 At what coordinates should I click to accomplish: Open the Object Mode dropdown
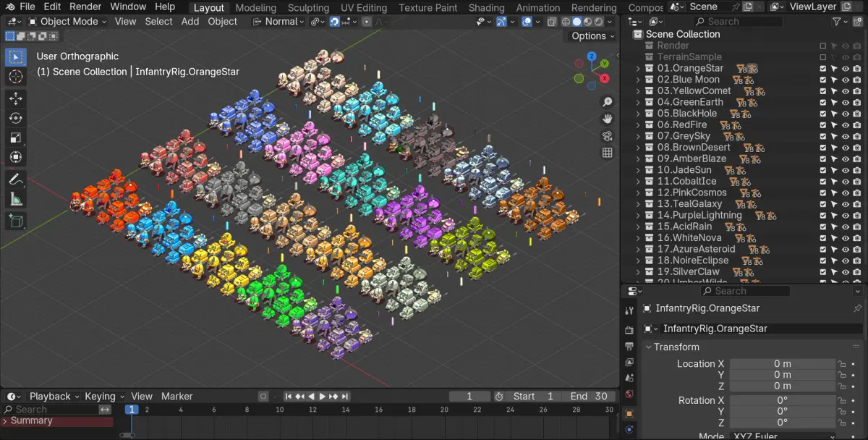[67, 22]
